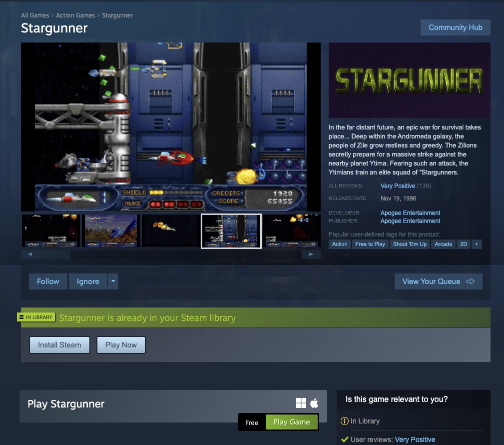
Task: Open Apogee Entertainment developer page
Action: click(x=410, y=212)
